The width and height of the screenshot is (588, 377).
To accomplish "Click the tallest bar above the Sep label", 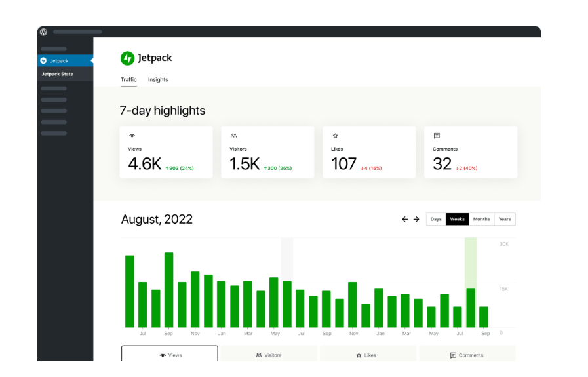I will 168,290.
